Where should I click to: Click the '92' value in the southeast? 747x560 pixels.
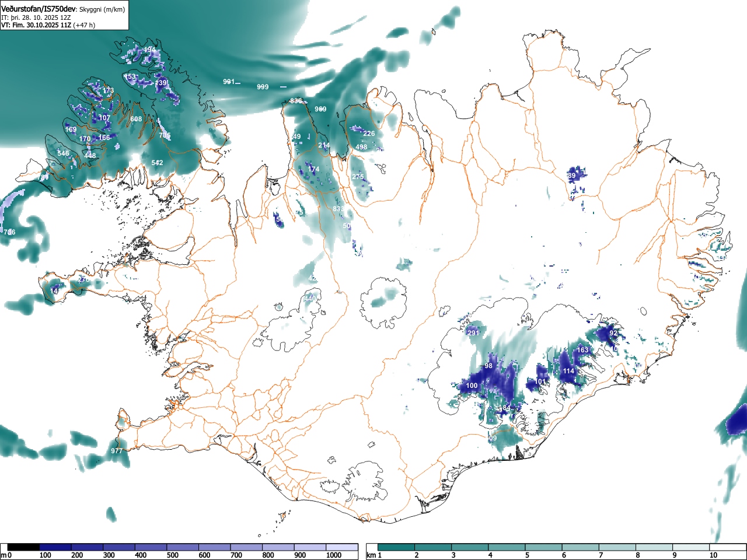pyautogui.click(x=613, y=333)
